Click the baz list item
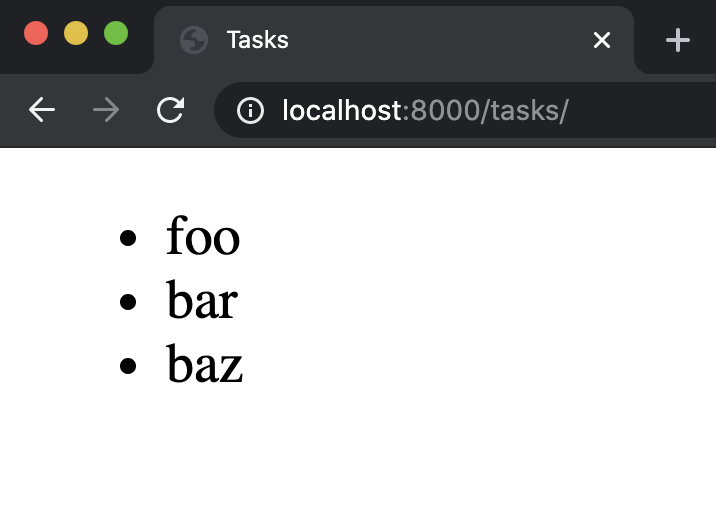Viewport: 716px width, 518px height. pyautogui.click(x=205, y=365)
